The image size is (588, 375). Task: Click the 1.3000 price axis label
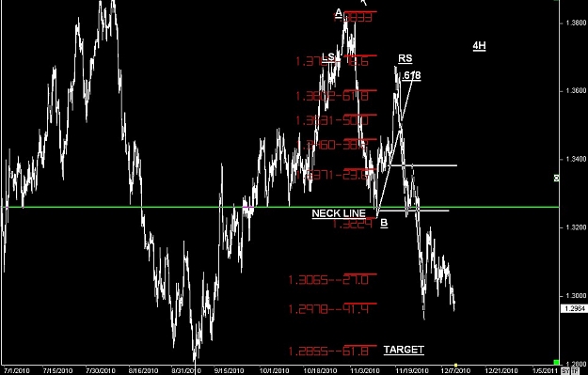click(576, 296)
